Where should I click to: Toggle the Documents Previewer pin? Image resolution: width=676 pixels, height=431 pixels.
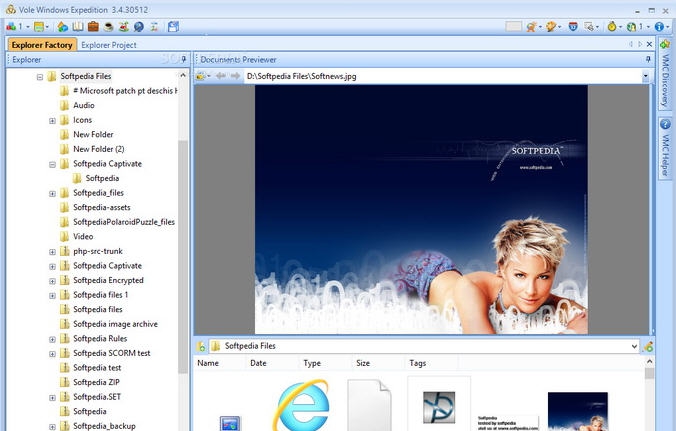coord(647,60)
